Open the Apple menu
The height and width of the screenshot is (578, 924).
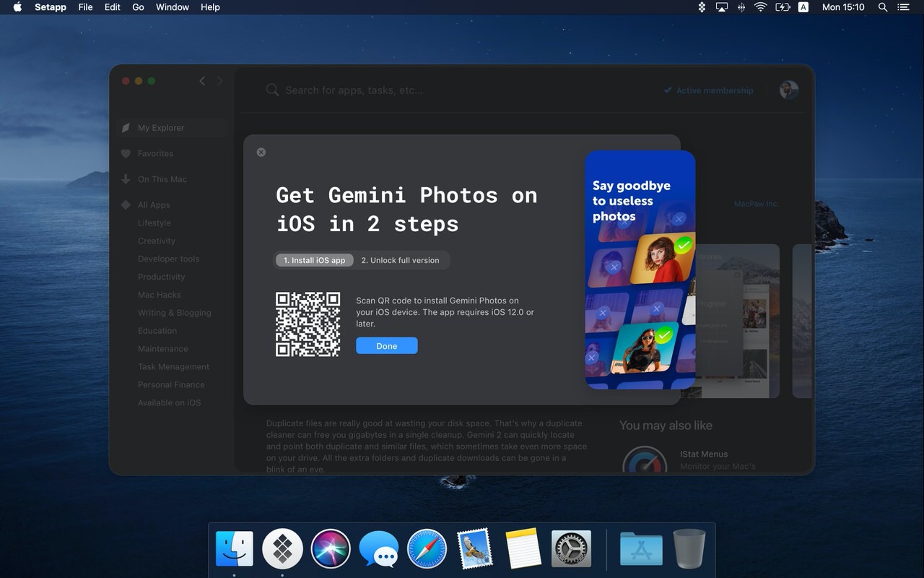[x=18, y=7]
